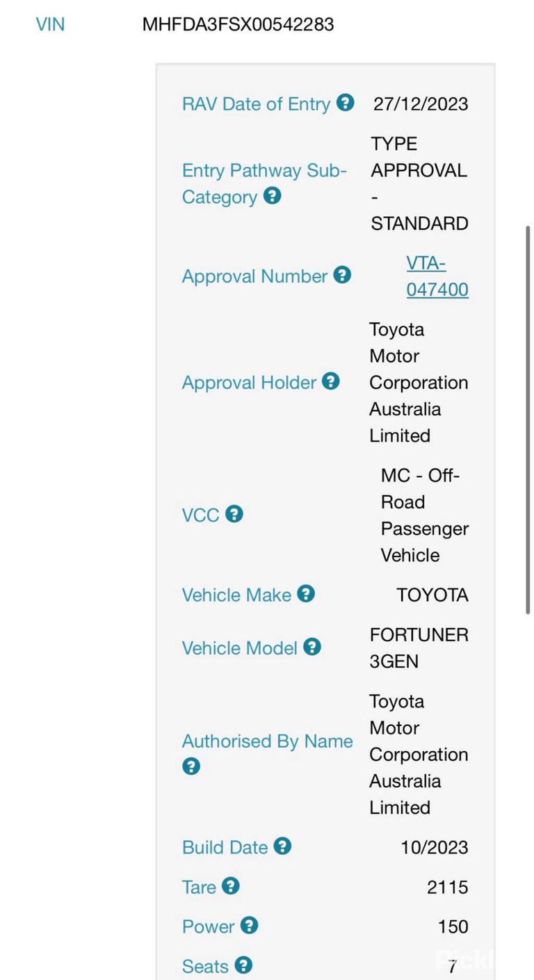
Task: Click help icon beside Vehicle Model
Action: coord(312,648)
